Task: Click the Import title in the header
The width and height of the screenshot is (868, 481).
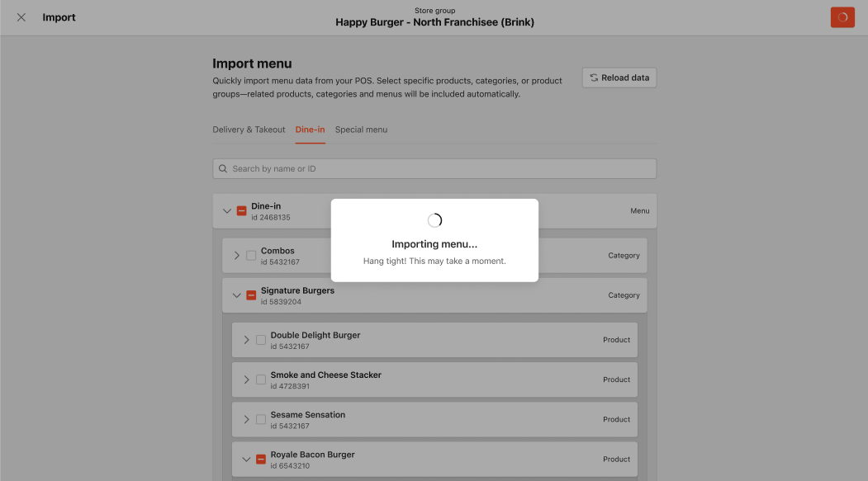Action: coord(59,17)
